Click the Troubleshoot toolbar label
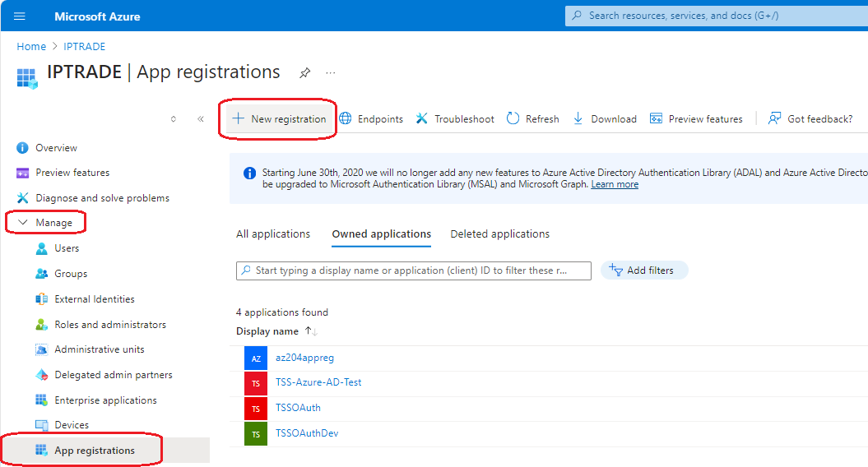This screenshot has height=467, width=868. pyautogui.click(x=464, y=119)
